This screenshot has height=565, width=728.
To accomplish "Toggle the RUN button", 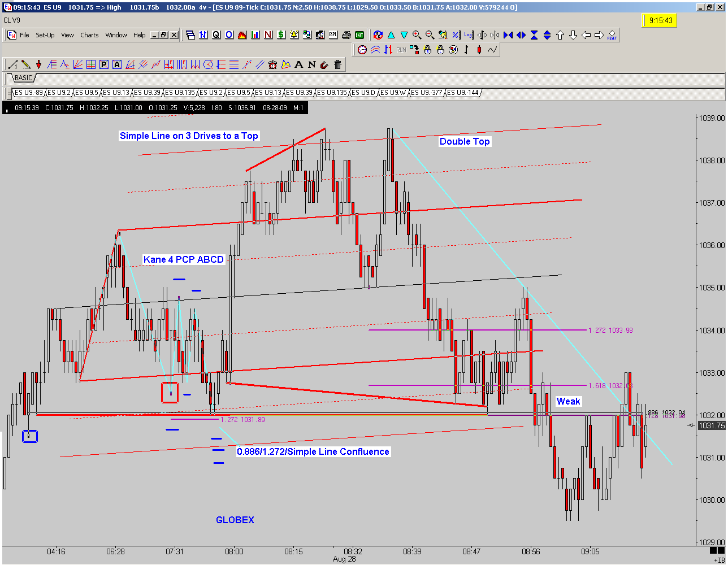I will [401, 50].
